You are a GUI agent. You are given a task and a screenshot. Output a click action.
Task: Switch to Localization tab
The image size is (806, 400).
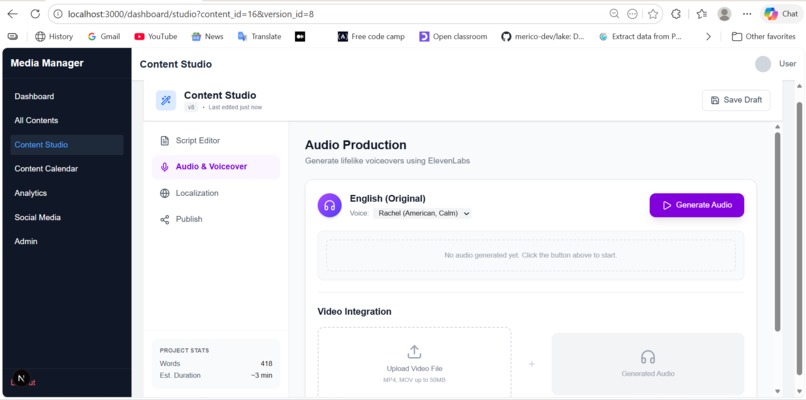[216, 193]
